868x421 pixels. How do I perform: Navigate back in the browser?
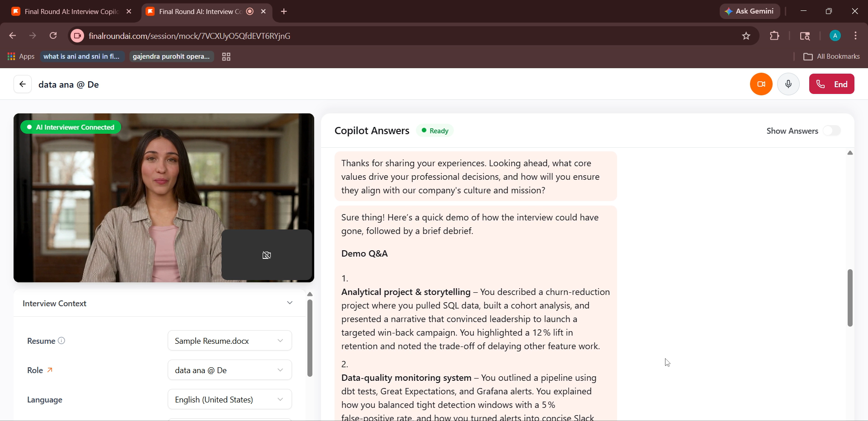(x=13, y=36)
